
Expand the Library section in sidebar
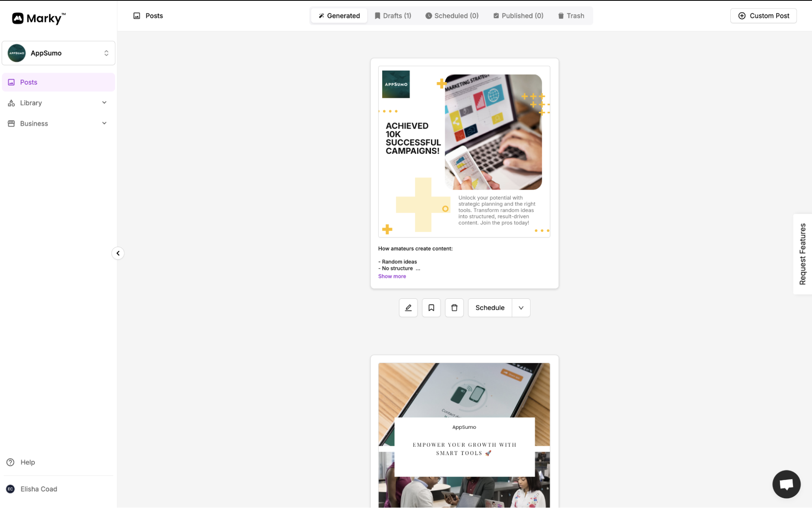coord(105,103)
